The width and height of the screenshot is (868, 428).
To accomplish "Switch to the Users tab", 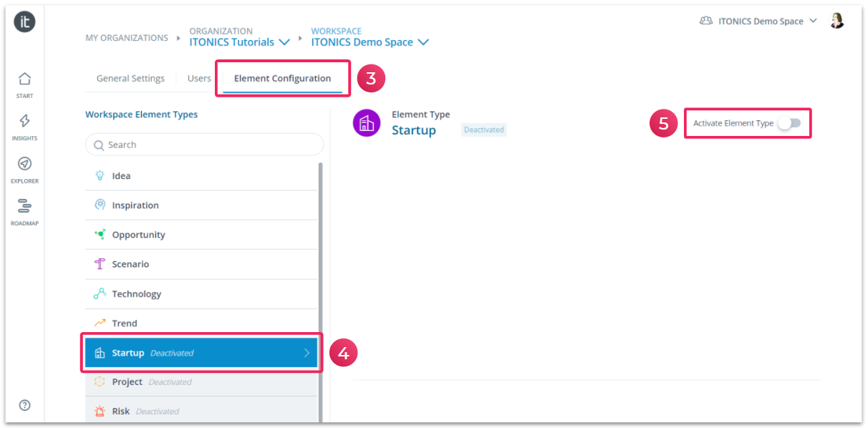I will click(199, 79).
